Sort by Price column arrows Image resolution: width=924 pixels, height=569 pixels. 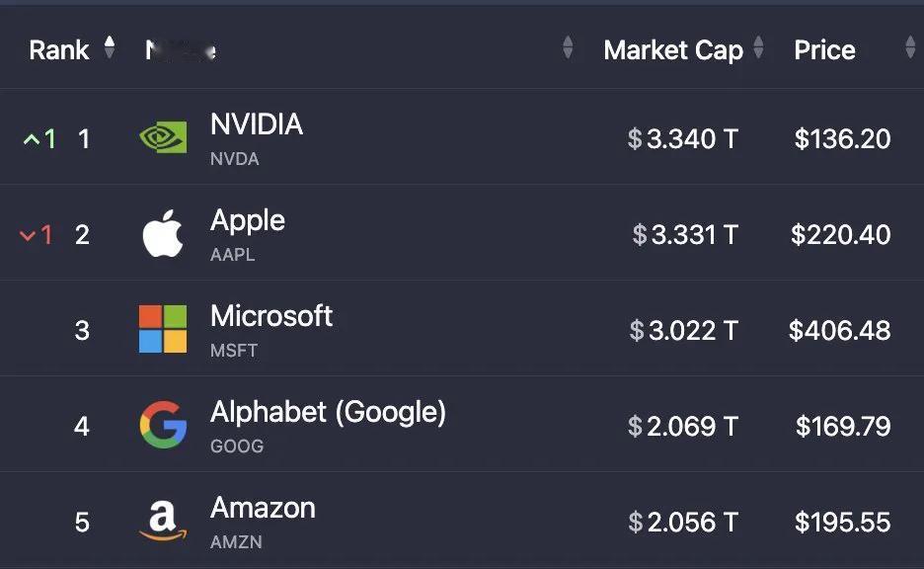[910, 47]
